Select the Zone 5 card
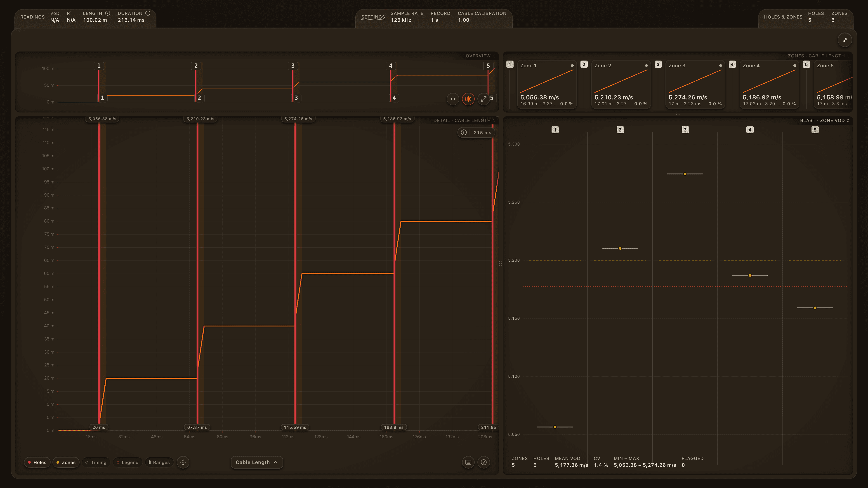Screen dimensions: 868x488 pos(833,84)
